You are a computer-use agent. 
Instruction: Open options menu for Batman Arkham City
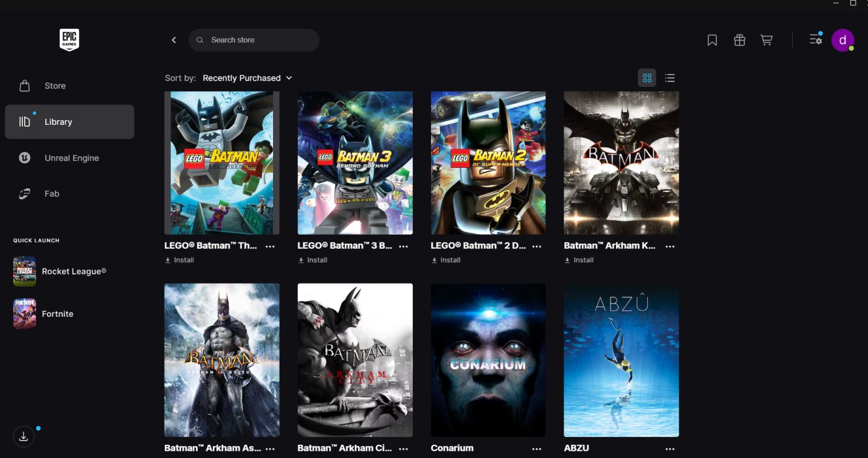point(403,449)
